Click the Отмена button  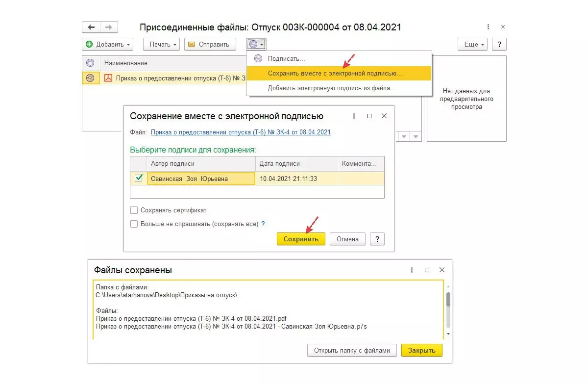pyautogui.click(x=347, y=239)
